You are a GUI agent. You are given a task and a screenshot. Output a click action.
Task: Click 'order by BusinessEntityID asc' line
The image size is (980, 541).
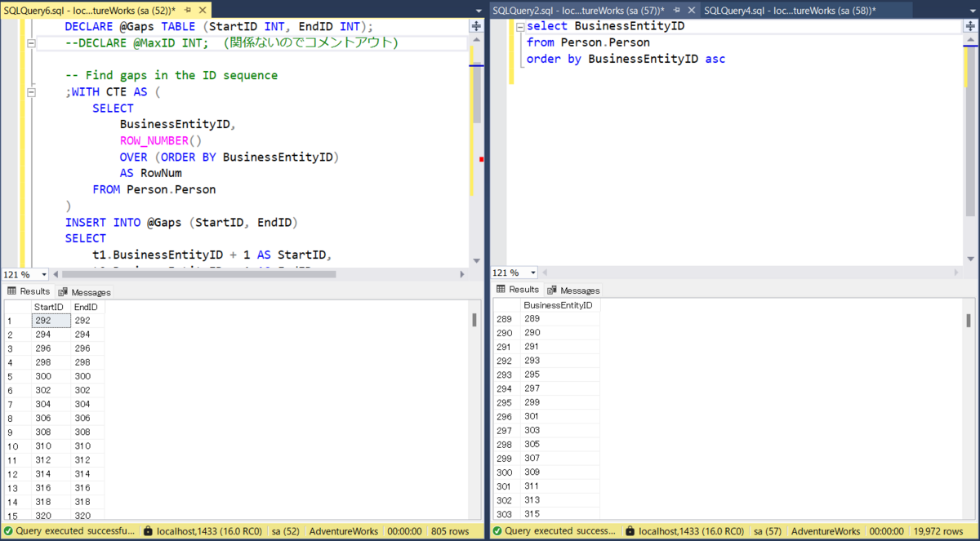tap(626, 59)
